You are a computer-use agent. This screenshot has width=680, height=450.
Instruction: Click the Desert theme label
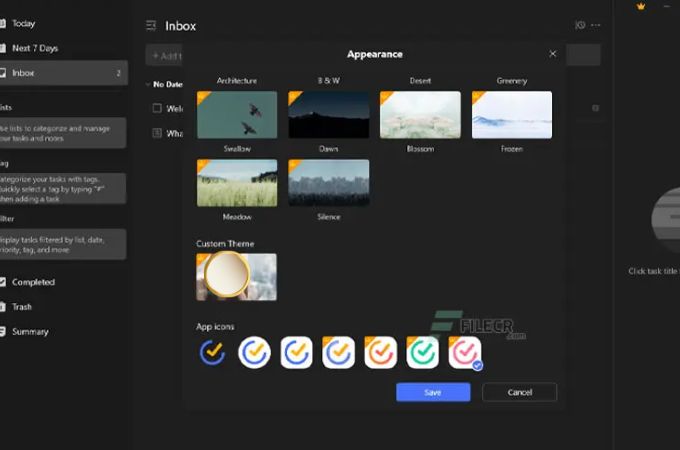tap(420, 81)
